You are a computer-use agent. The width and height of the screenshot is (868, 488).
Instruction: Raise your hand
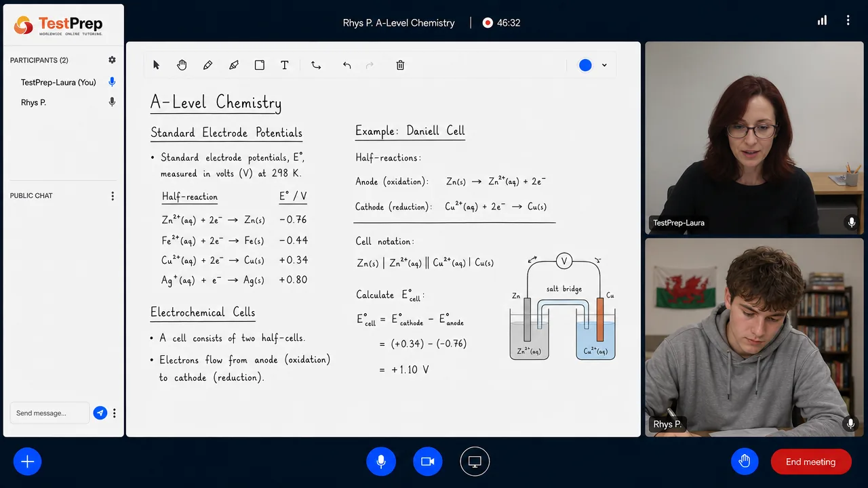745,462
